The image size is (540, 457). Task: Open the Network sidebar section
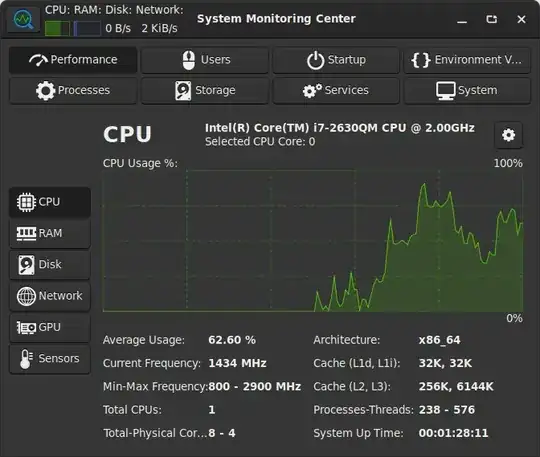click(x=50, y=296)
